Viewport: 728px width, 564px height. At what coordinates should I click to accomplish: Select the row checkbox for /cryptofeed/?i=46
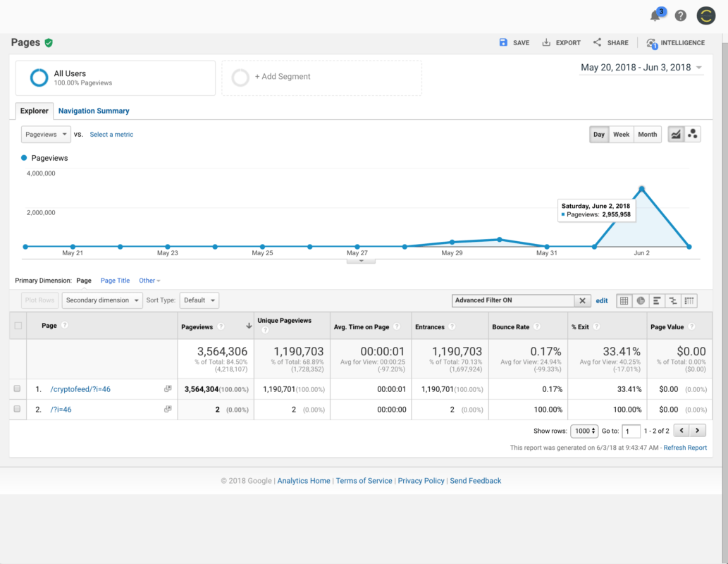(18, 388)
